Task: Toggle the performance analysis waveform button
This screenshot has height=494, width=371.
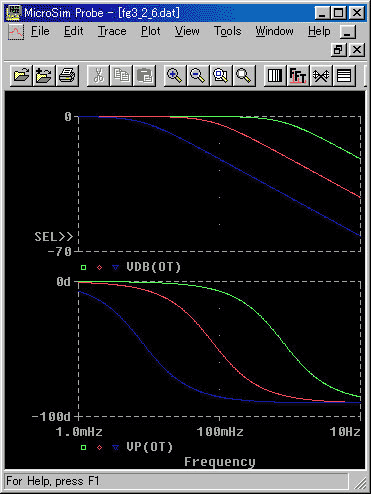Action: tap(321, 75)
